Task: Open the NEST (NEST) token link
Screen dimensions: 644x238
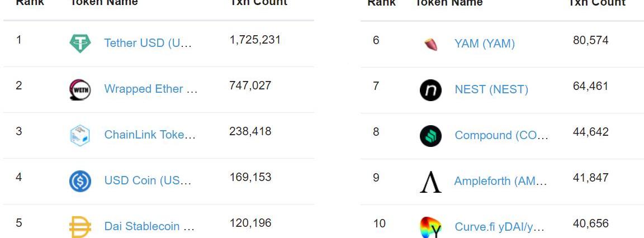Action: 491,90
